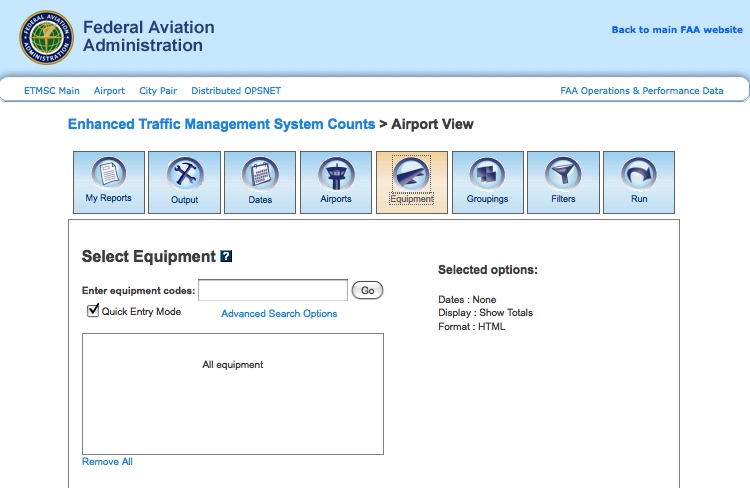Open the Groupings icon
The width and height of the screenshot is (750, 488).
coord(487,182)
